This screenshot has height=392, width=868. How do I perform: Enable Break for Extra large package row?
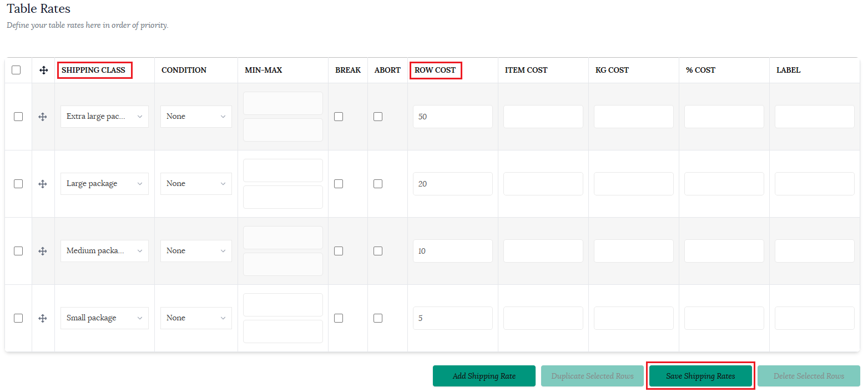[339, 117]
